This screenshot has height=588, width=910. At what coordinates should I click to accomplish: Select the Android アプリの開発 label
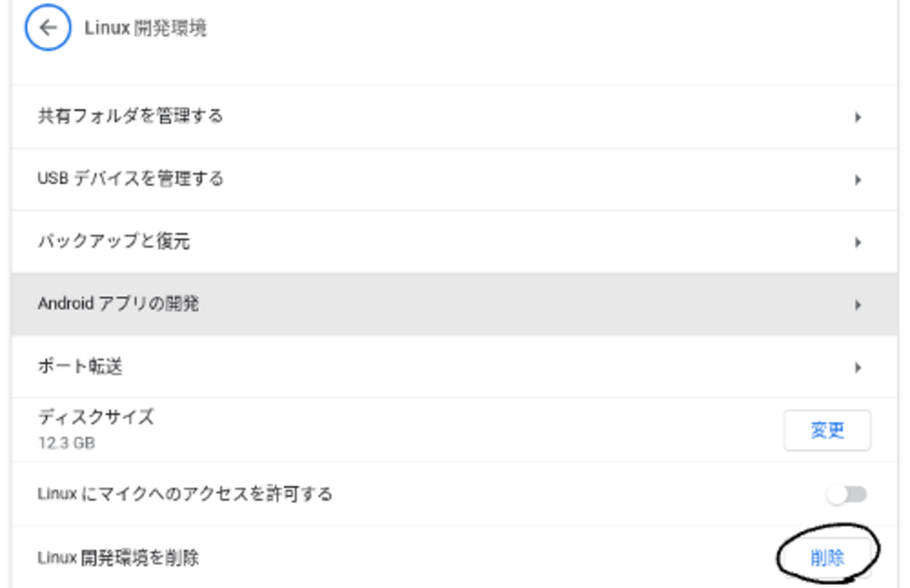tap(118, 304)
